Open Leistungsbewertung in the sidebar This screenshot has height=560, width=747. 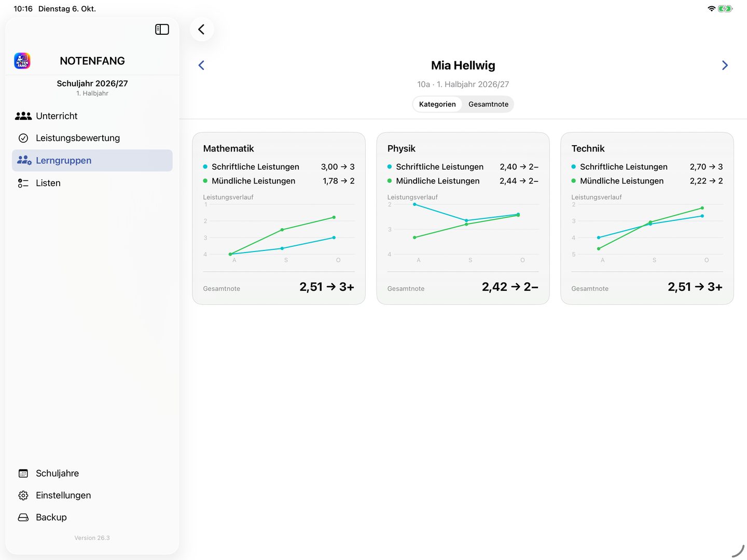92,138
